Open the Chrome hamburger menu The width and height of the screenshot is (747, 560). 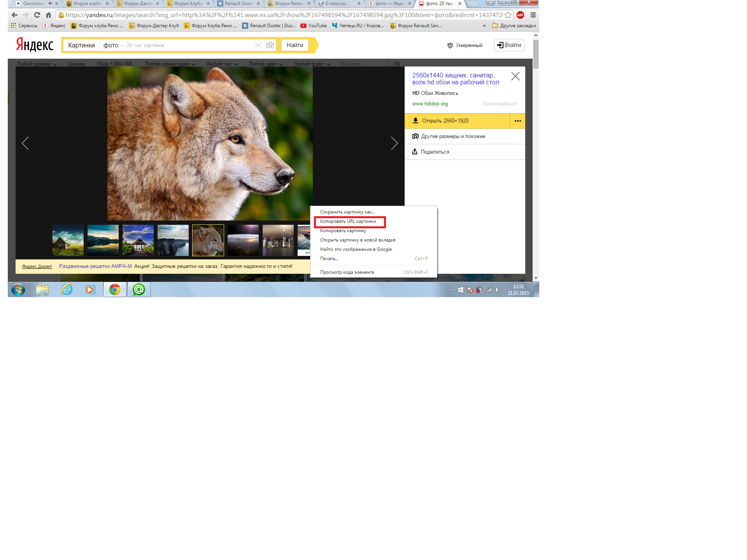[533, 15]
